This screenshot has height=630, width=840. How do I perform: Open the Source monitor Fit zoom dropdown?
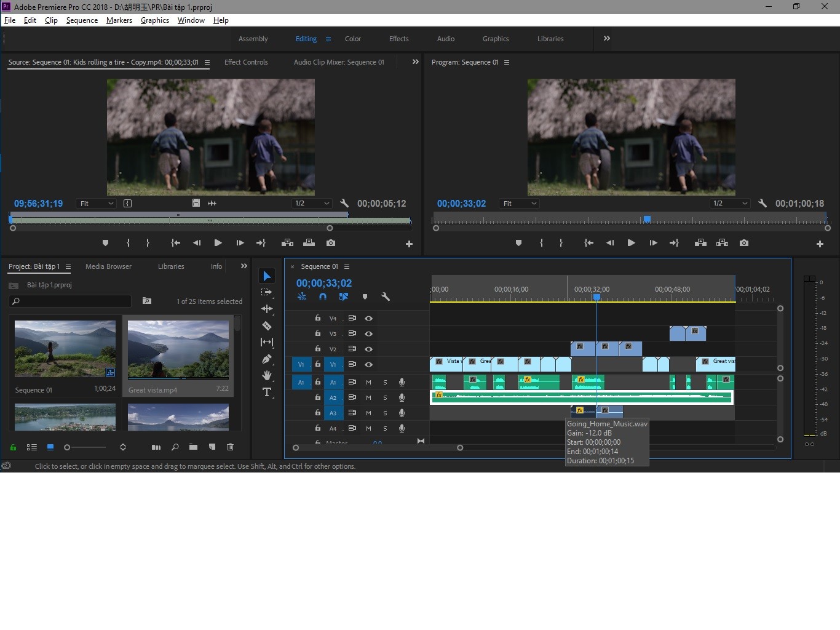click(96, 204)
